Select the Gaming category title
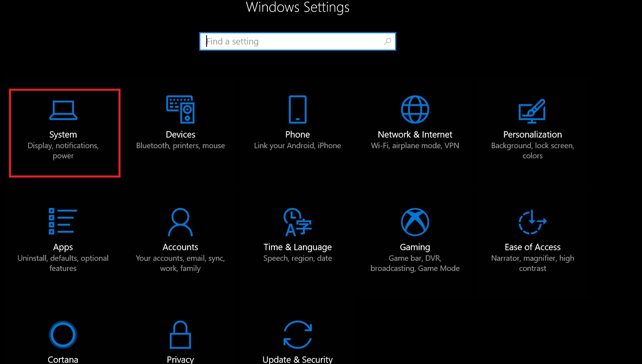 pos(415,247)
